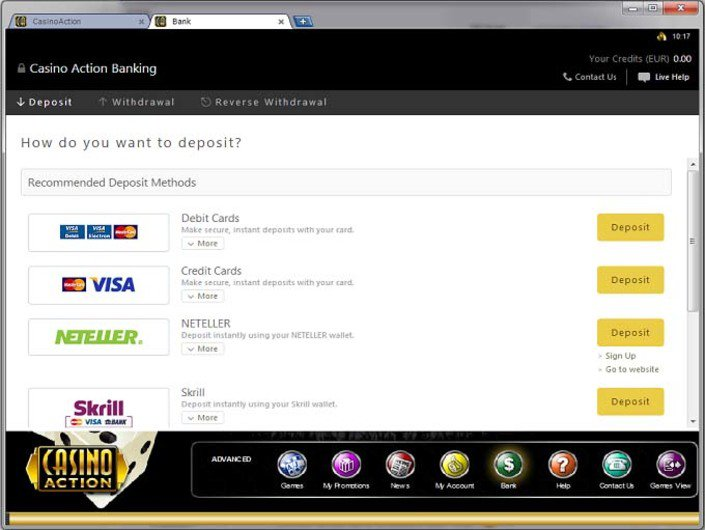Click the NETELLER title text
Viewport: 705px width, 530px height.
coord(205,323)
